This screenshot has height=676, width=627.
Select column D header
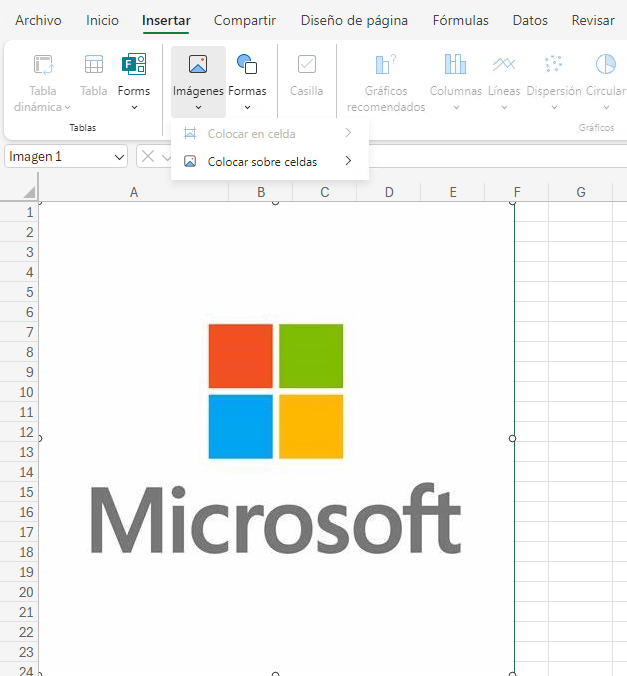pyautogui.click(x=389, y=192)
